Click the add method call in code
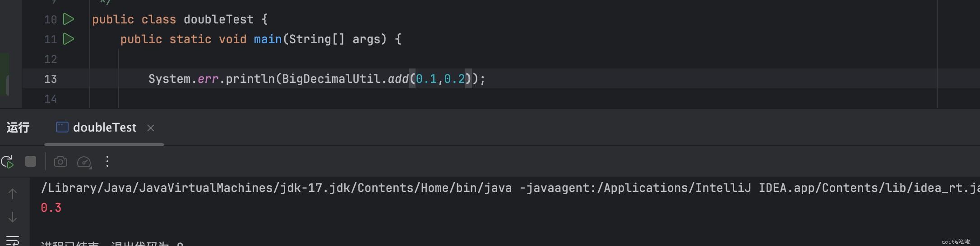This screenshot has width=980, height=246. click(x=398, y=79)
